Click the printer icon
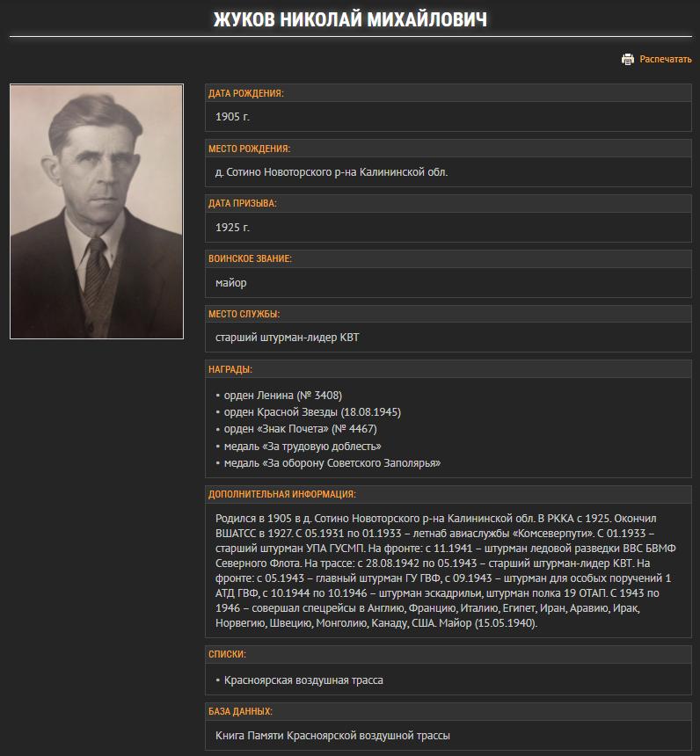Image resolution: width=700 pixels, height=756 pixels. pos(628,60)
